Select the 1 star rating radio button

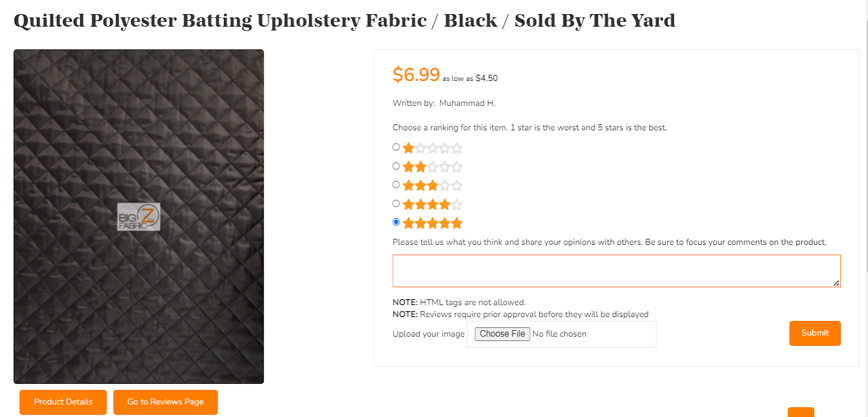(396, 147)
